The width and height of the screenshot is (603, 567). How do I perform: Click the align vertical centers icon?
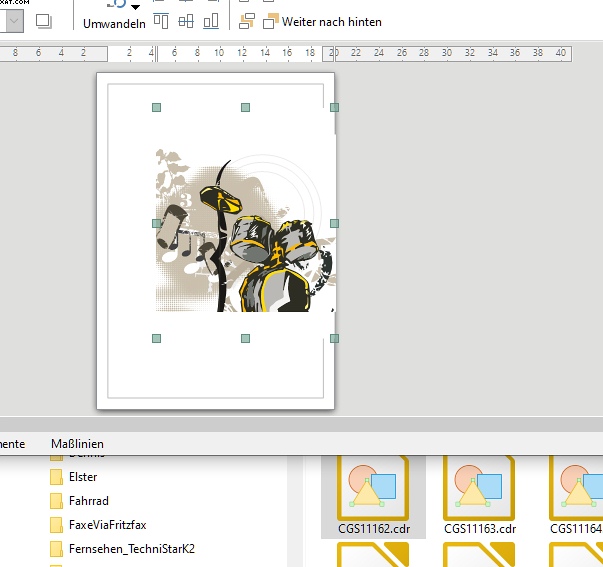[x=186, y=21]
